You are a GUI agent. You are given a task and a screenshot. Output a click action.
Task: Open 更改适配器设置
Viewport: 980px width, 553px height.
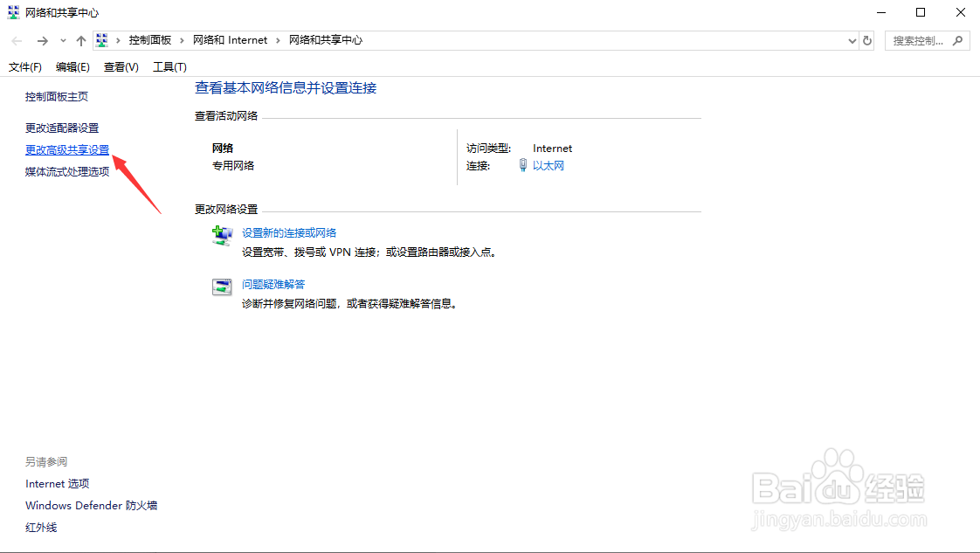(61, 128)
